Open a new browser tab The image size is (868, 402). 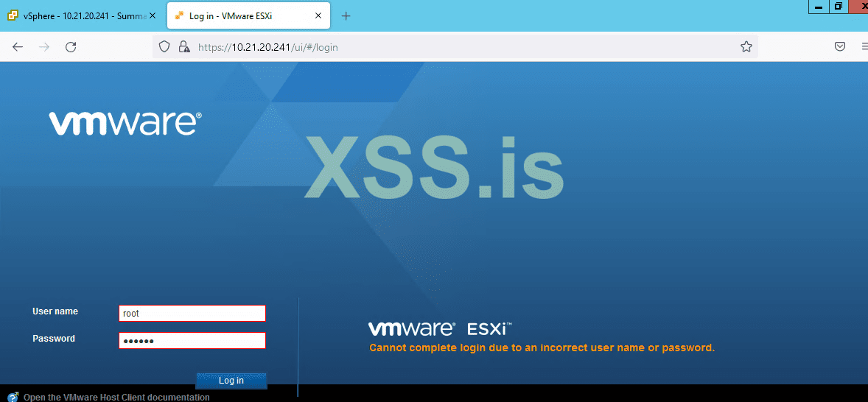[x=346, y=16]
